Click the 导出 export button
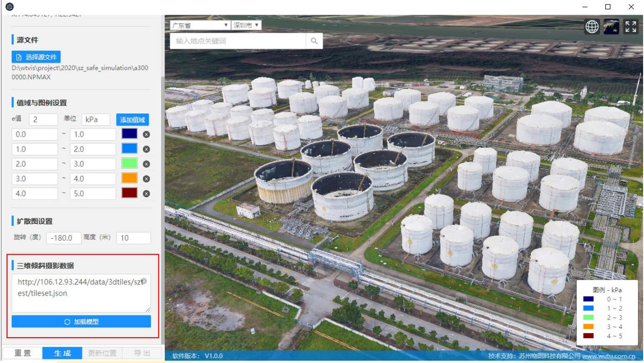This screenshot has width=644, height=363. pos(142,353)
